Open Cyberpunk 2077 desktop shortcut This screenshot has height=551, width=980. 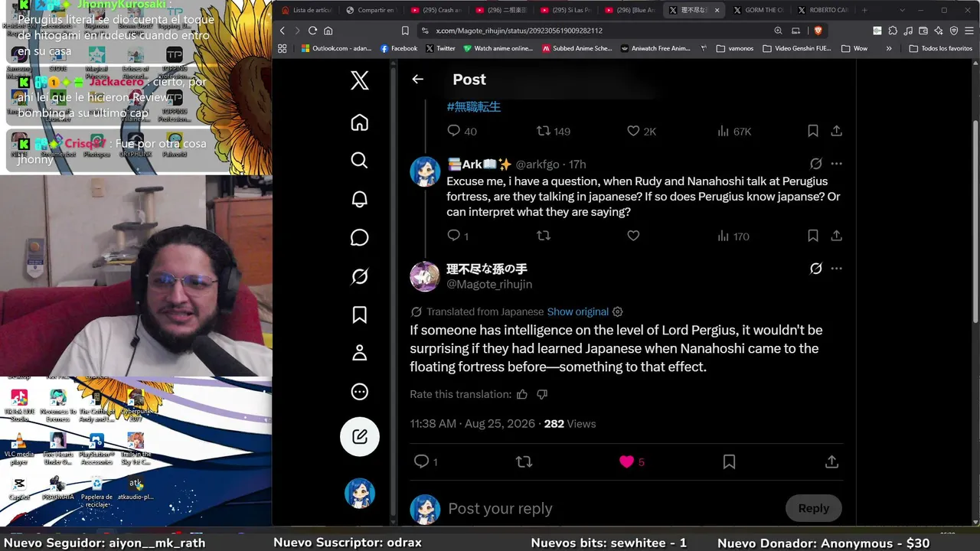pyautogui.click(x=136, y=406)
